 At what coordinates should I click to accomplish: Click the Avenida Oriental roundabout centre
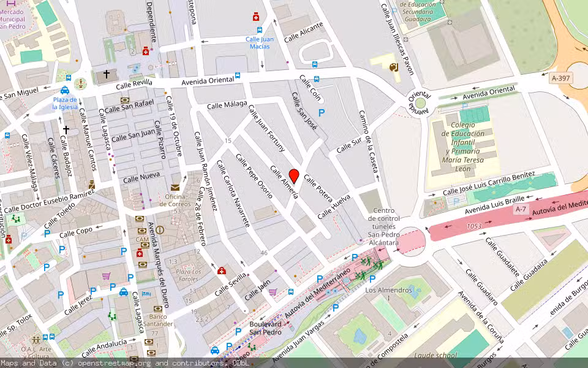pyautogui.click(x=420, y=103)
